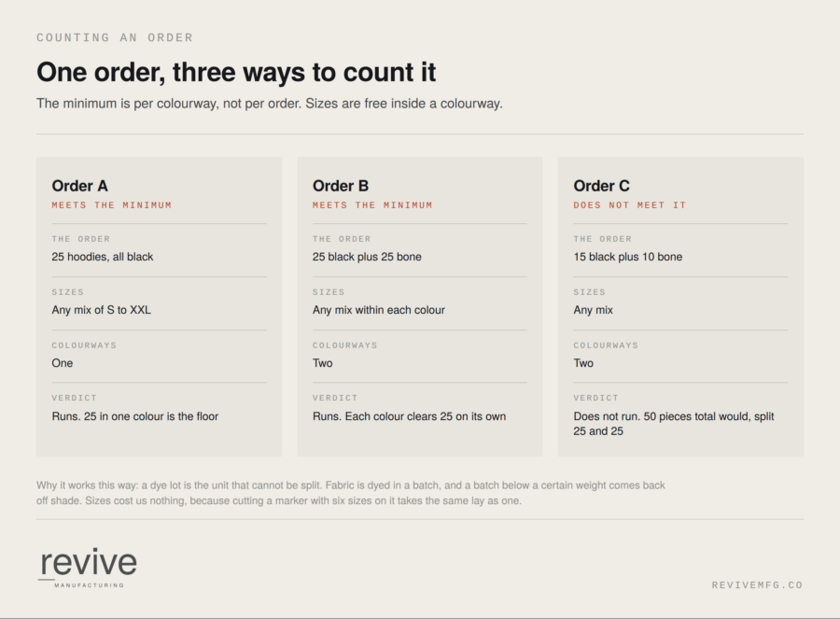Click the 'Two' colourways value in Order C

(583, 363)
